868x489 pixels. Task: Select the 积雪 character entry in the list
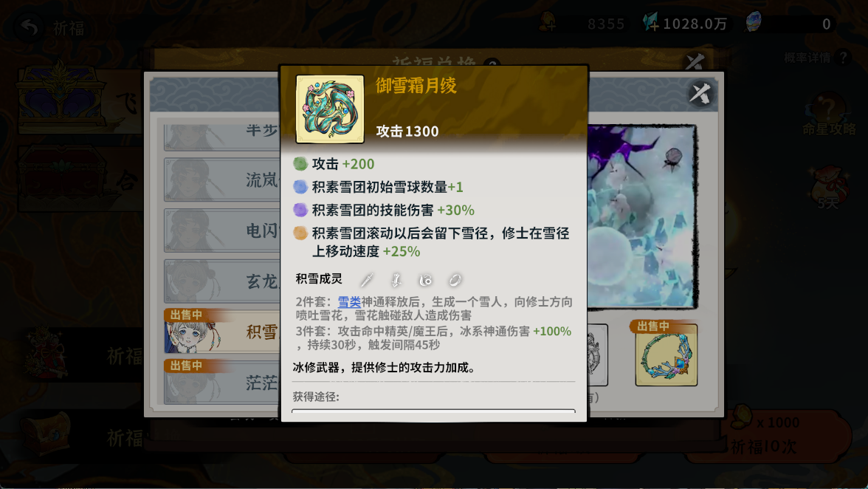coord(223,332)
